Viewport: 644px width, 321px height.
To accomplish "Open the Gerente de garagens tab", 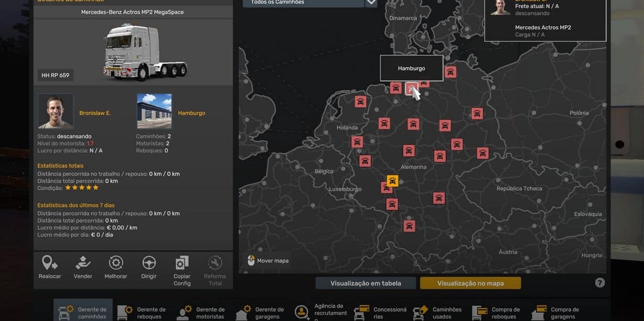I will click(x=260, y=313).
